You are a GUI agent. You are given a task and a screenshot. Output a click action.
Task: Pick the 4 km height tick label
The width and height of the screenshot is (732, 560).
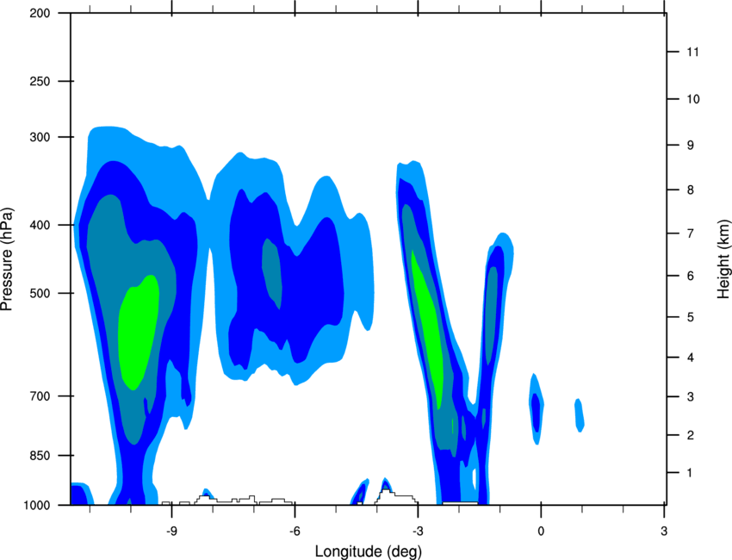(x=691, y=358)
